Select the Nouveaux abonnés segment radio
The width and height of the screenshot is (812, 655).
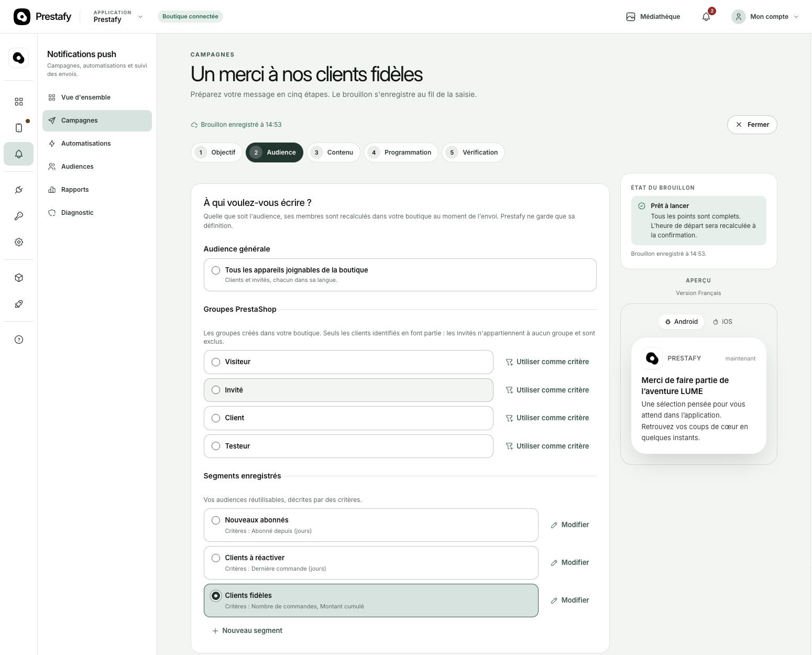(216, 520)
